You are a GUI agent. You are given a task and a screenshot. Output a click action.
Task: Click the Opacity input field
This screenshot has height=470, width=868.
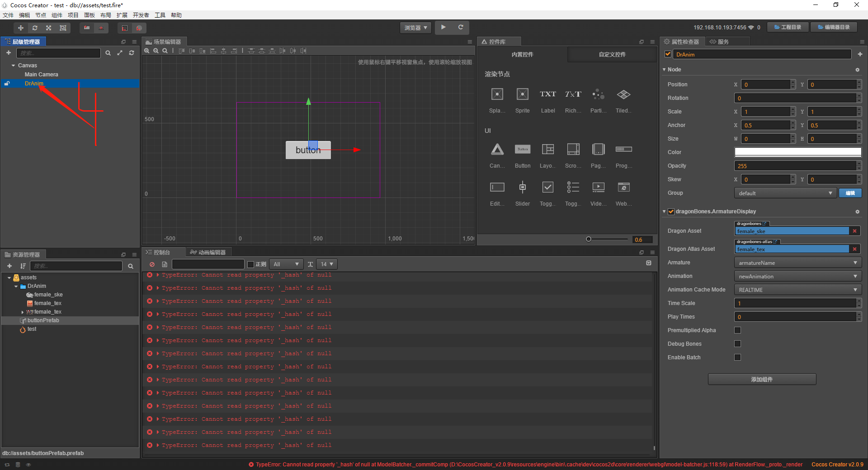(796, 166)
